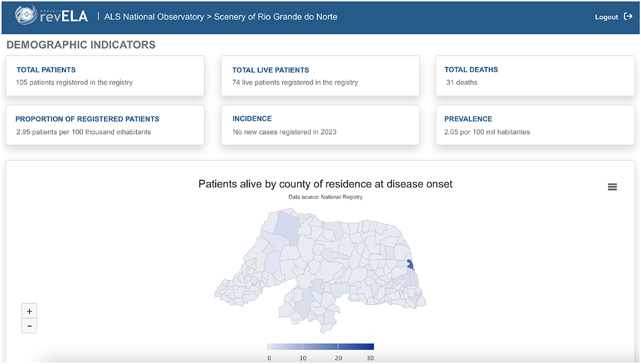Viewport: 641px width, 364px height.
Task: Click legend value 20
Action: coord(338,358)
